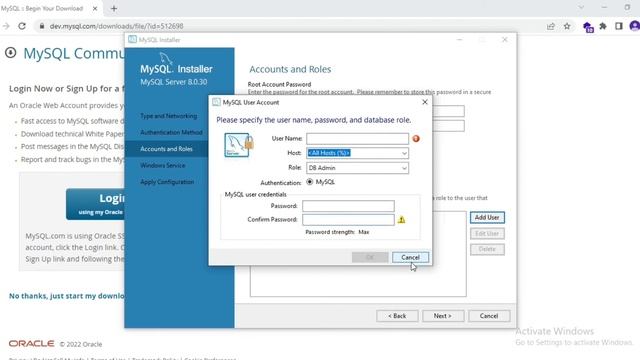Open a new browser tab with plus
This screenshot has width=640, height=360.
(x=114, y=8)
